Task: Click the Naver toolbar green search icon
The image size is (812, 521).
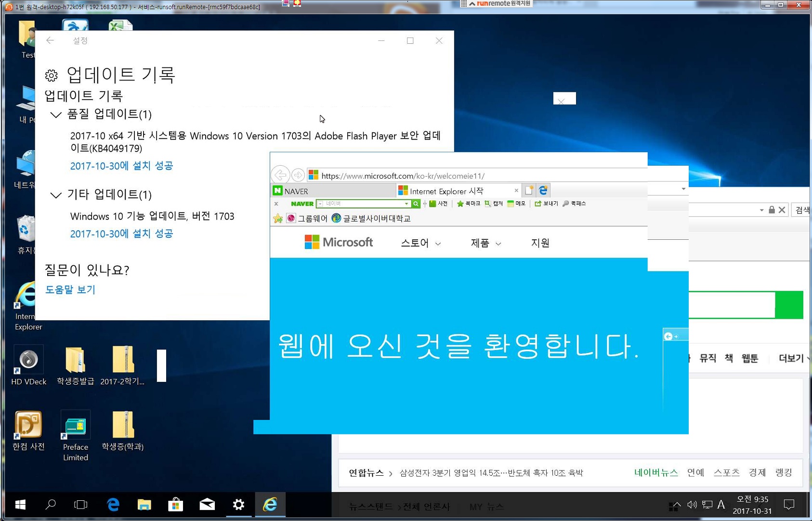Action: (x=416, y=204)
